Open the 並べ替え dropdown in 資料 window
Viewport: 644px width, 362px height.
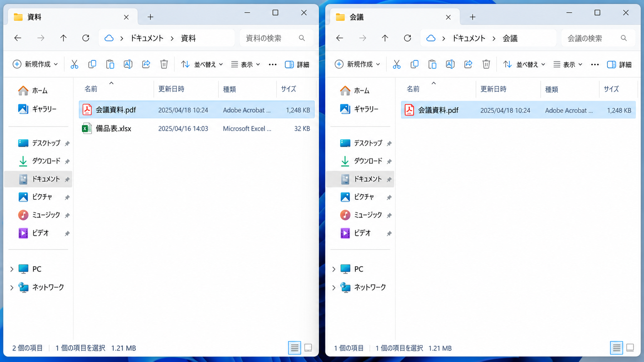(x=202, y=64)
